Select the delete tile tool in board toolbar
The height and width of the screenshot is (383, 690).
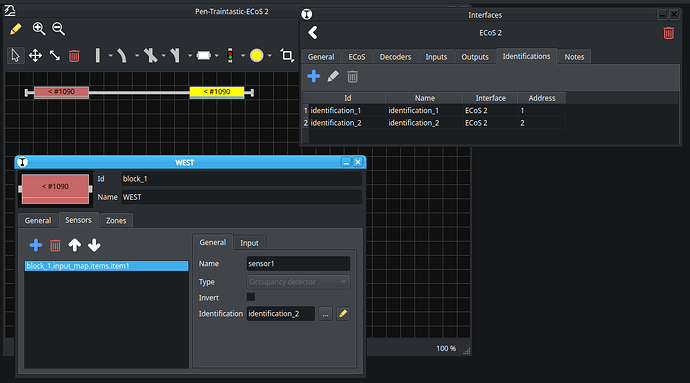[74, 56]
